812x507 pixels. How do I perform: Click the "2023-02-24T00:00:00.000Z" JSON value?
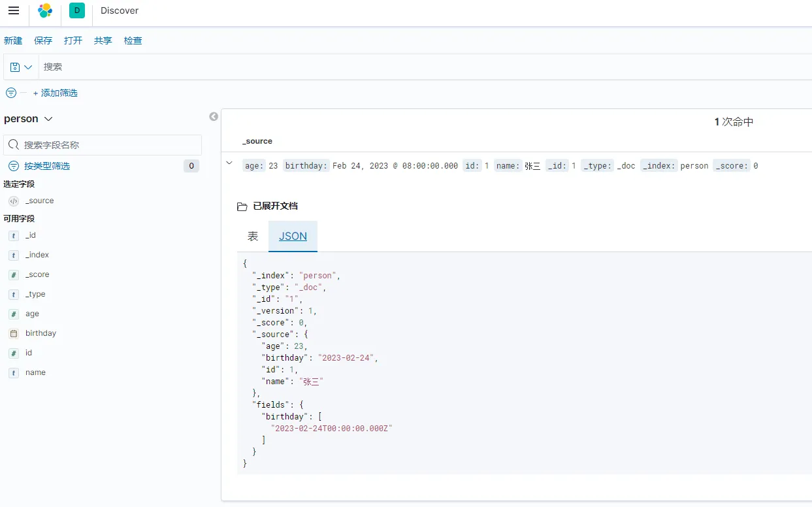coord(332,429)
